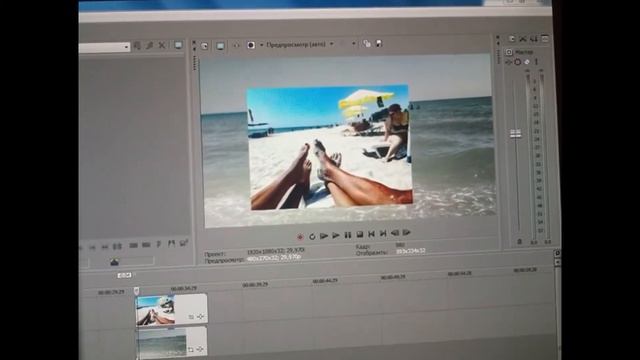This screenshot has height=360, width=640.
Task: Pause playback in the preview window
Action: [348, 235]
